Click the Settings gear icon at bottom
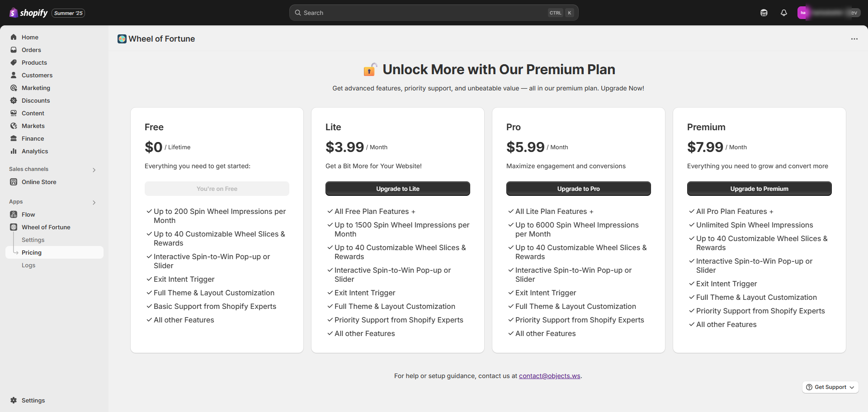Viewport: 868px width, 412px height. (x=14, y=400)
